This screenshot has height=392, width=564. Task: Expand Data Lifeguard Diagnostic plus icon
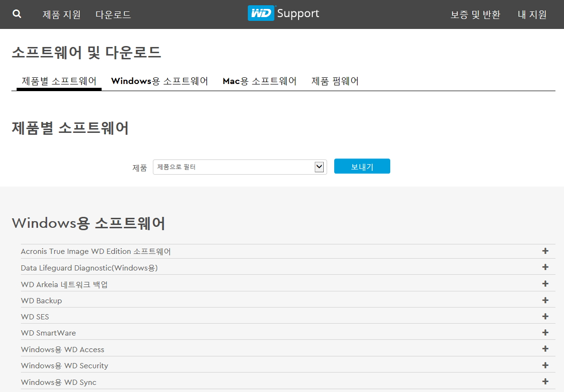point(545,268)
